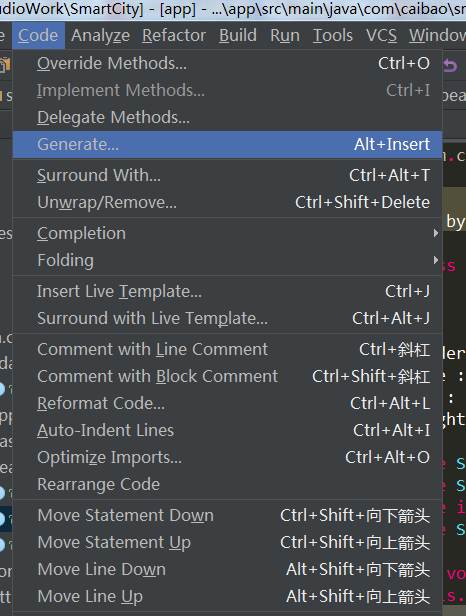Expand the Completion submenu arrow
466x616 pixels.
tap(435, 233)
